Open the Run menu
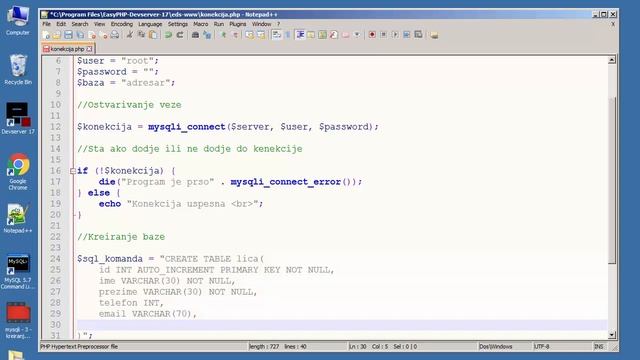 [x=219, y=24]
